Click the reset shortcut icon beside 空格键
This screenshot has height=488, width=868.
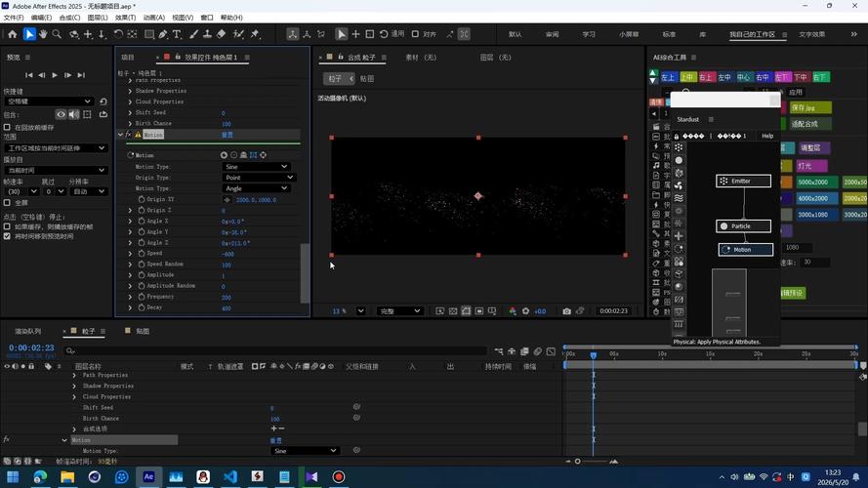[103, 102]
